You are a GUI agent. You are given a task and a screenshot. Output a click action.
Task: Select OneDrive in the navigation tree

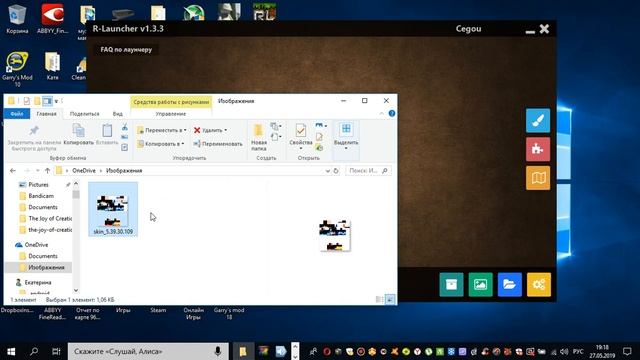tap(36, 245)
